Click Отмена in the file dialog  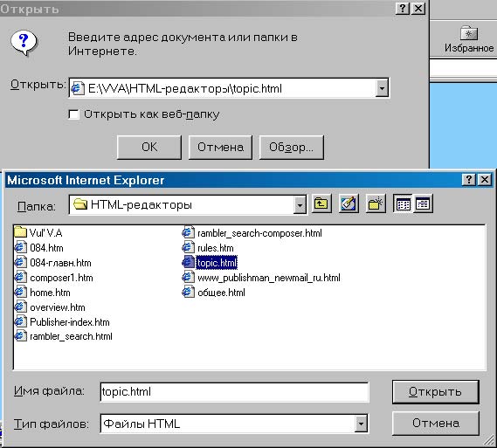coord(435,423)
